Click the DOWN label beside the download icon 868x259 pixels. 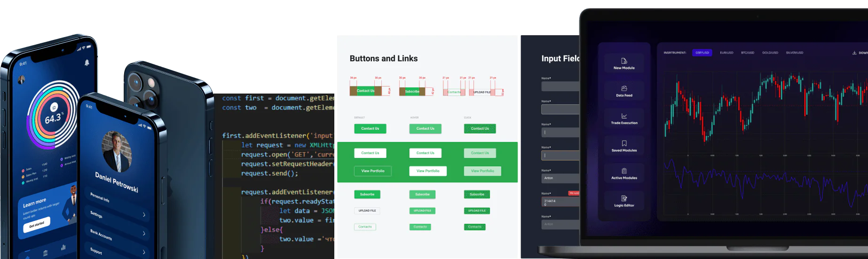863,53
